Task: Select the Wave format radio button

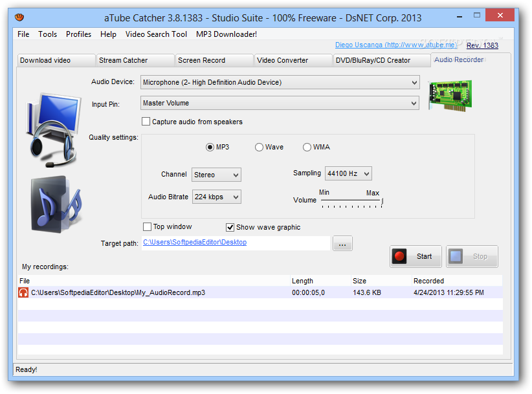Action: click(x=260, y=147)
